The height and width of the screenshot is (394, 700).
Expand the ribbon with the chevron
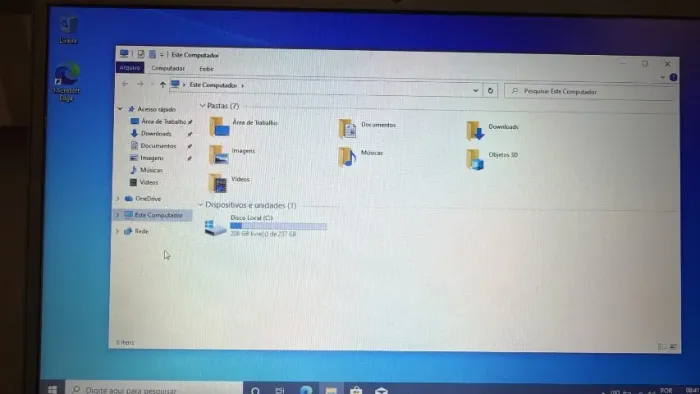pyautogui.click(x=662, y=77)
